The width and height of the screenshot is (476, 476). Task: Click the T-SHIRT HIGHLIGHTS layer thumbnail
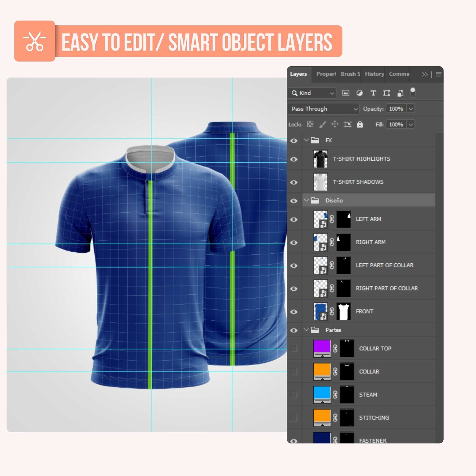click(320, 159)
